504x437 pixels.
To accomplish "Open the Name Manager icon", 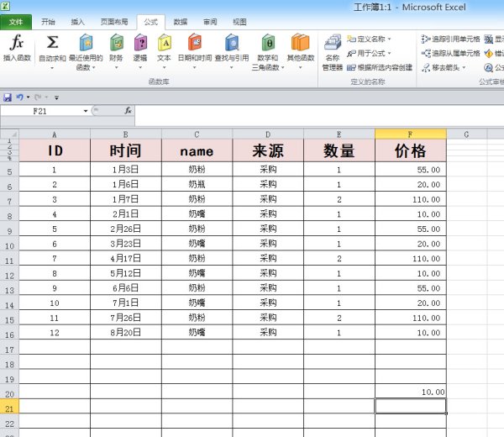I will click(333, 44).
